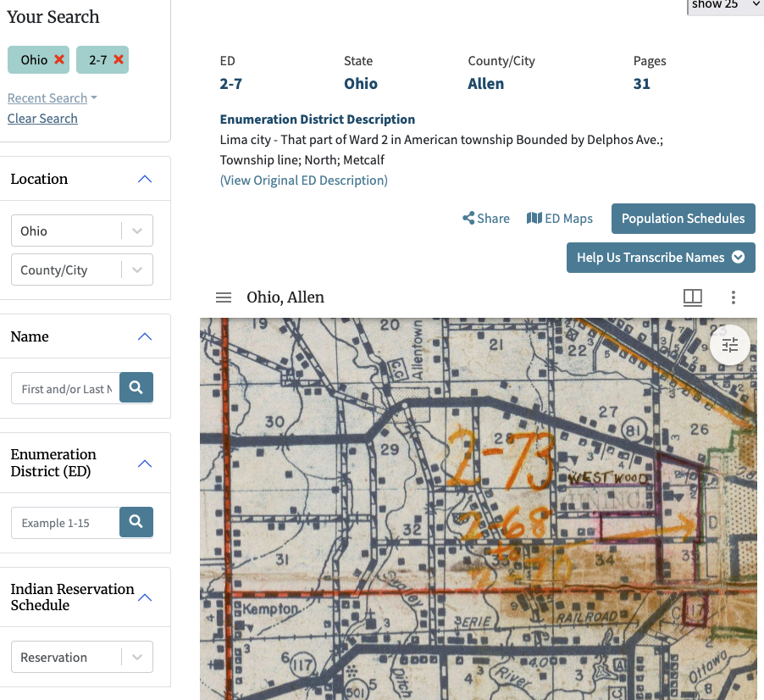Click the split-page view icon
Viewport: 764px width, 700px height.
point(692,297)
